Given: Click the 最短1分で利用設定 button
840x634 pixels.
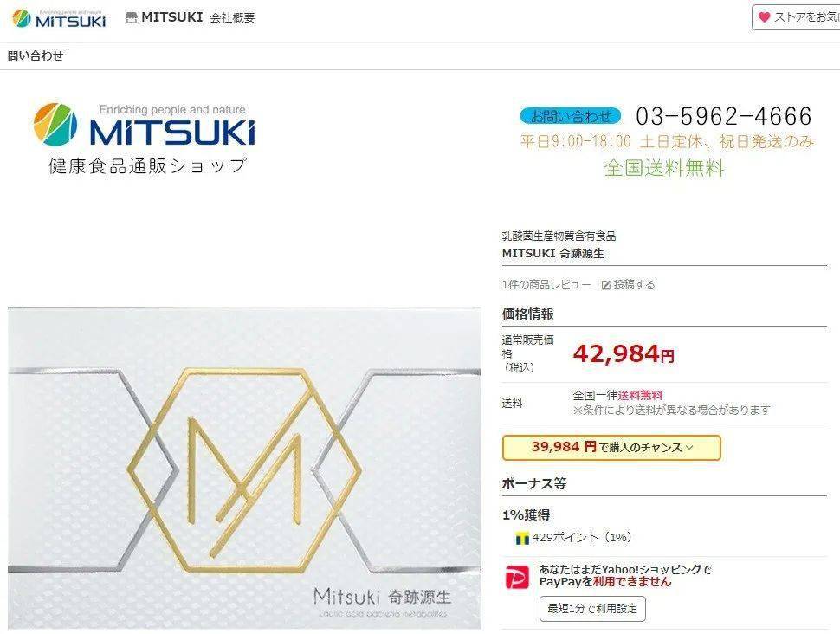Looking at the screenshot, I should 592,609.
